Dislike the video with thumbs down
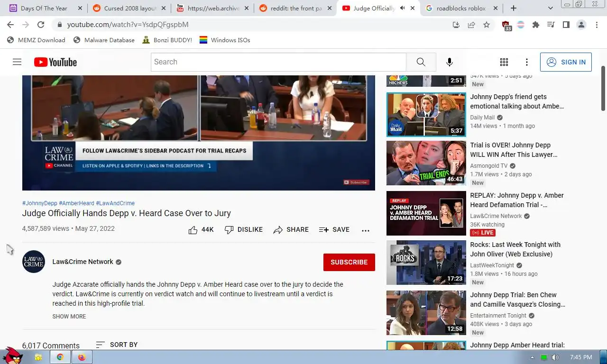The height and width of the screenshot is (364, 607). click(244, 230)
